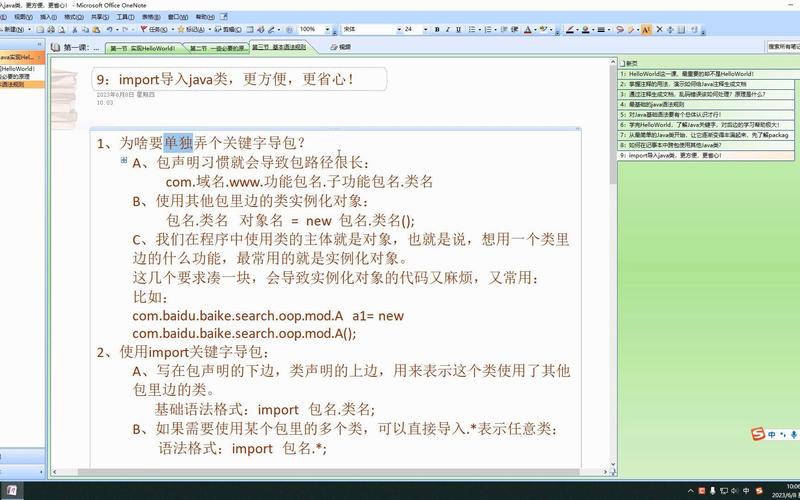Toggle the highlighted type-text A tool
Screen dimensions: 800x500
click(646, 29)
